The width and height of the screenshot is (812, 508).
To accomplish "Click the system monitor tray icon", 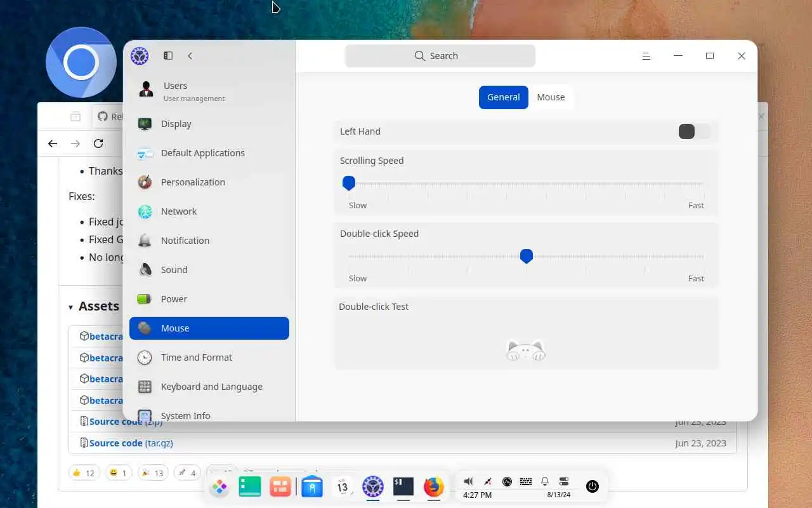I will tap(507, 481).
